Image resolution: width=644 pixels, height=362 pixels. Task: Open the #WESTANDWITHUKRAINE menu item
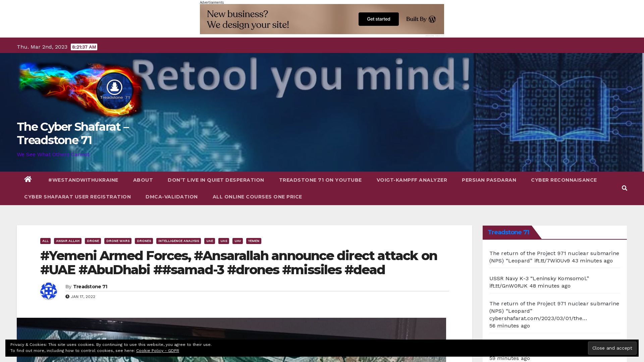pyautogui.click(x=83, y=180)
